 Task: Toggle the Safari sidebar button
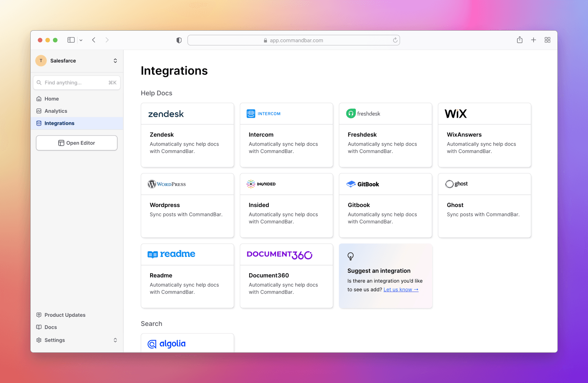point(71,40)
